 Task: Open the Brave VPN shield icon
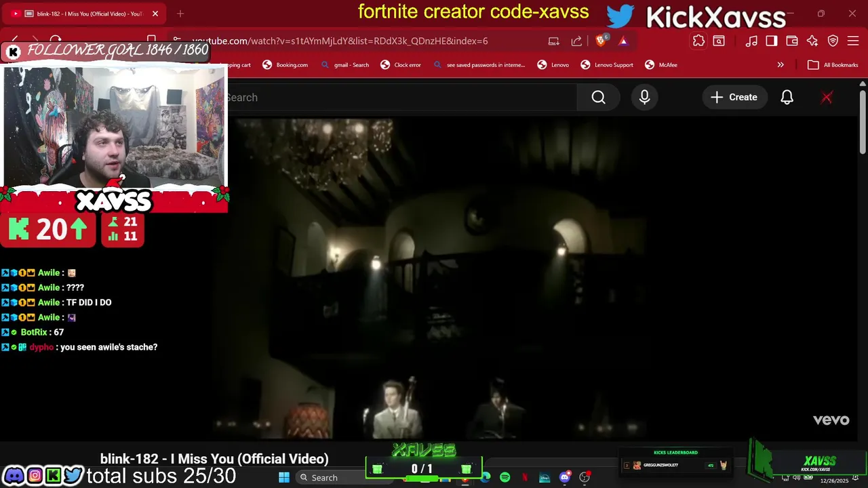833,41
